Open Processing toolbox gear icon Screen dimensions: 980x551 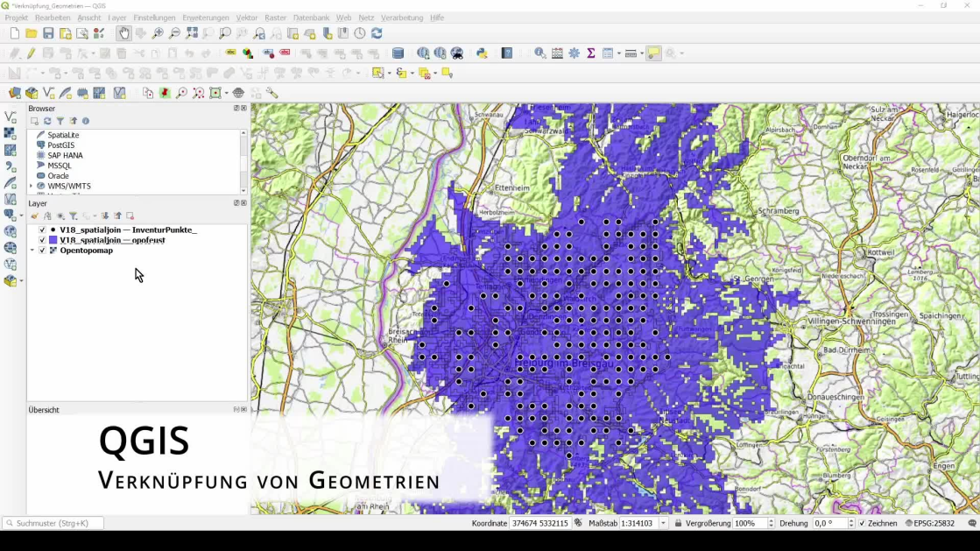pos(574,53)
